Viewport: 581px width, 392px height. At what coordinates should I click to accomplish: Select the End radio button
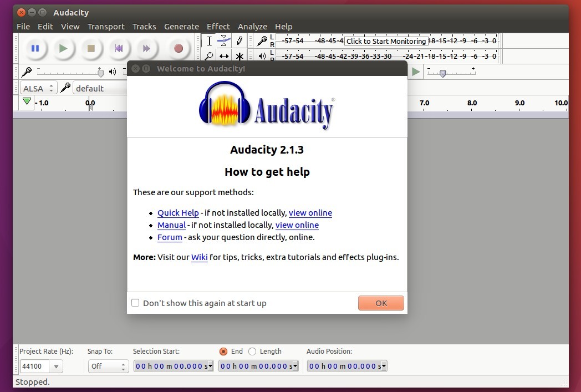coord(224,351)
